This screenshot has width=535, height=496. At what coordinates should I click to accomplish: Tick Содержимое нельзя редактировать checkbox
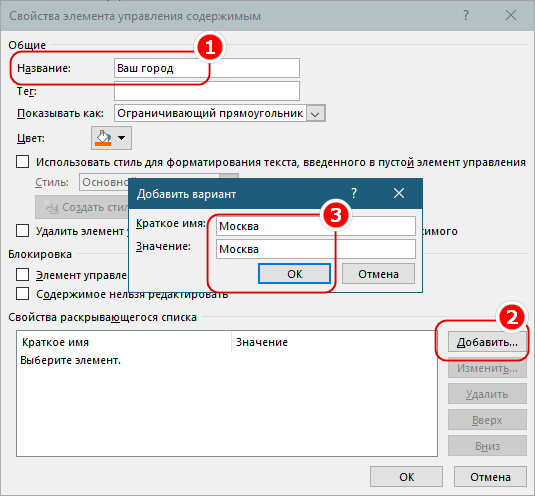point(23,294)
